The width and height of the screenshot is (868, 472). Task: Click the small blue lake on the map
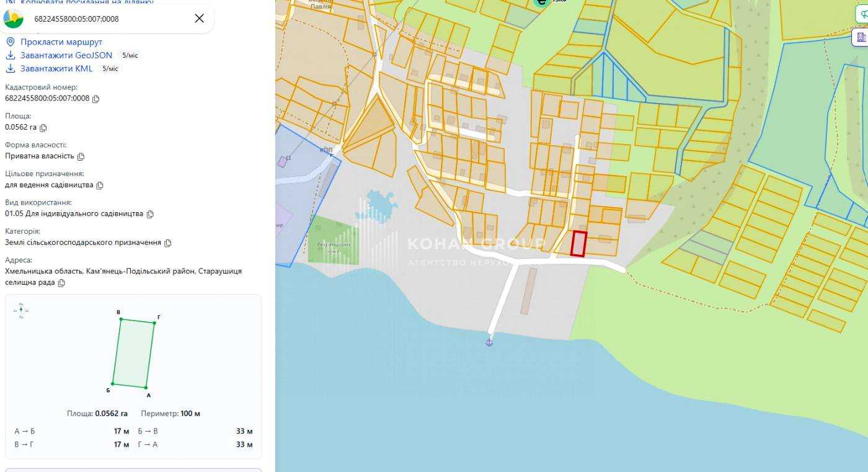pyautogui.click(x=376, y=205)
